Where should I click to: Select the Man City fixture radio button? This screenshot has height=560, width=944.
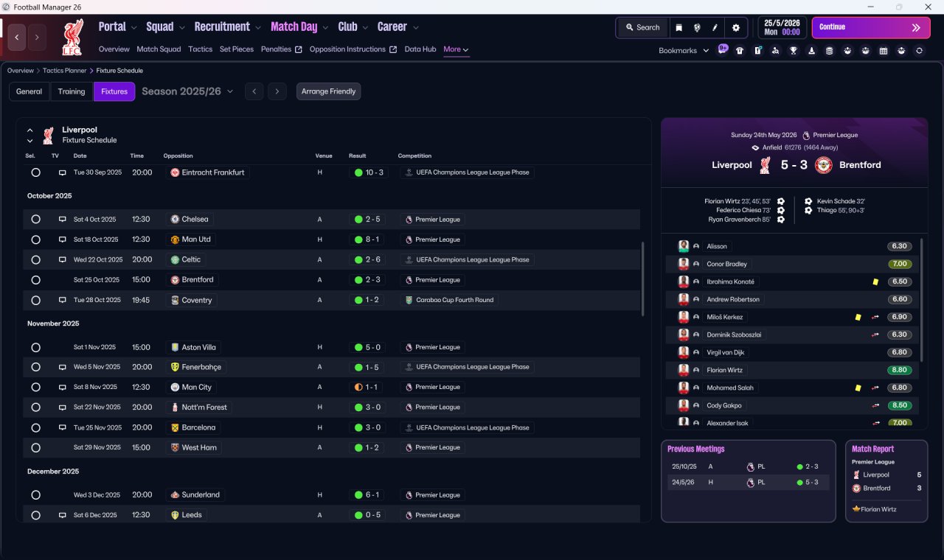tap(35, 387)
